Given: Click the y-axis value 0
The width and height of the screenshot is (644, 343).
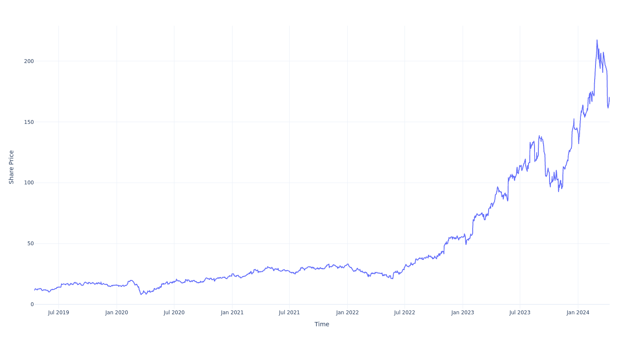Looking at the screenshot, I should pos(32,304).
